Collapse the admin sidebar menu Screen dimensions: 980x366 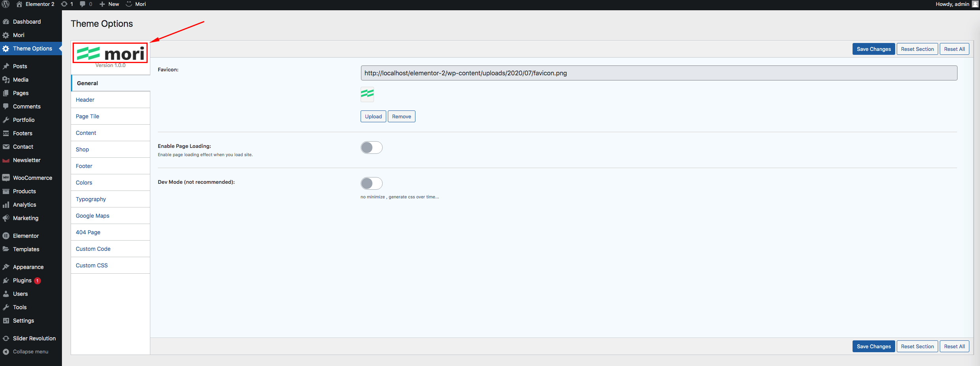pos(26,352)
